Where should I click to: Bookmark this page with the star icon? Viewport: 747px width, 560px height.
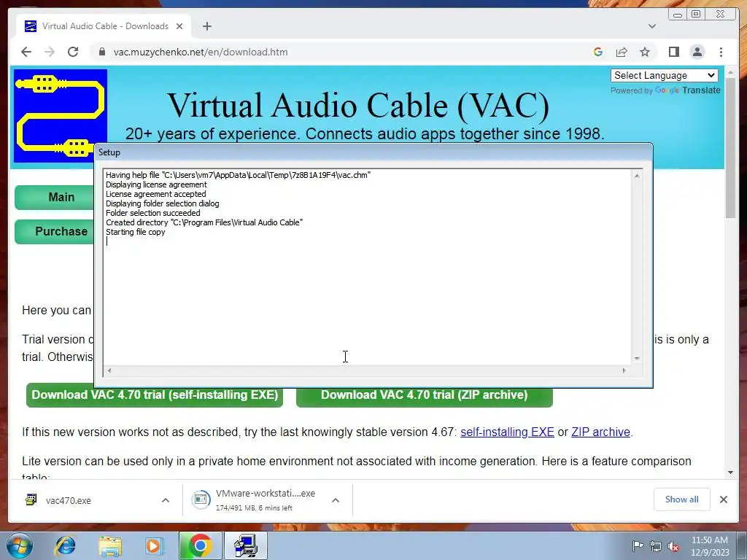645,52
